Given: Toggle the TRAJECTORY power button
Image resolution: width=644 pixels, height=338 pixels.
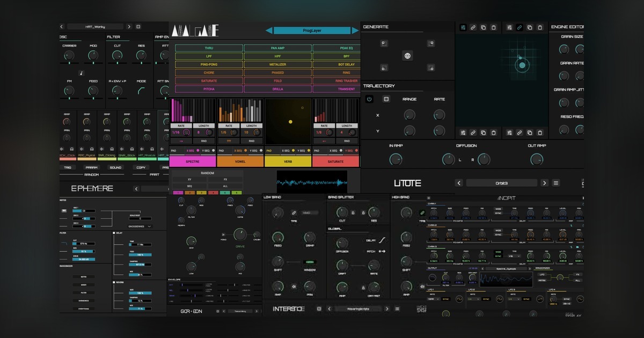Looking at the screenshot, I should click(x=369, y=99).
